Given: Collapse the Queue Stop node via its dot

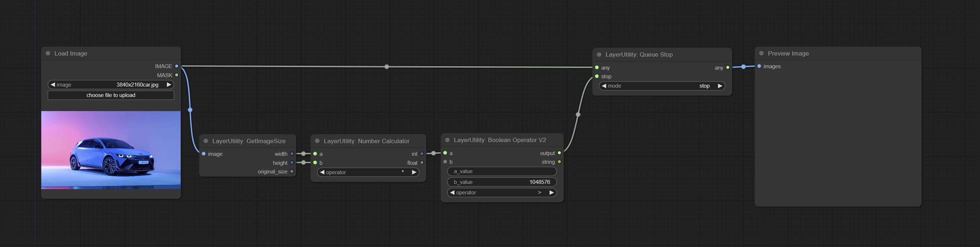Looking at the screenshot, I should click(599, 54).
